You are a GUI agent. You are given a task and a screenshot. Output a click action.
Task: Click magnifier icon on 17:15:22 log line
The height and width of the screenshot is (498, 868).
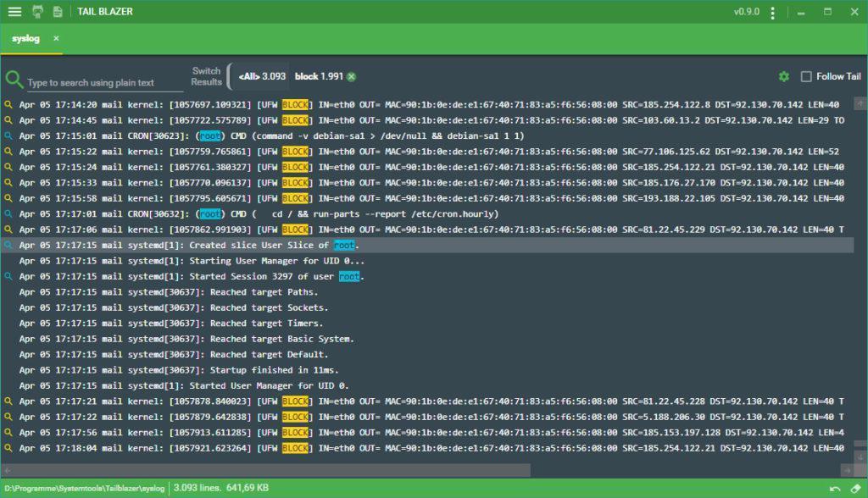click(x=8, y=151)
